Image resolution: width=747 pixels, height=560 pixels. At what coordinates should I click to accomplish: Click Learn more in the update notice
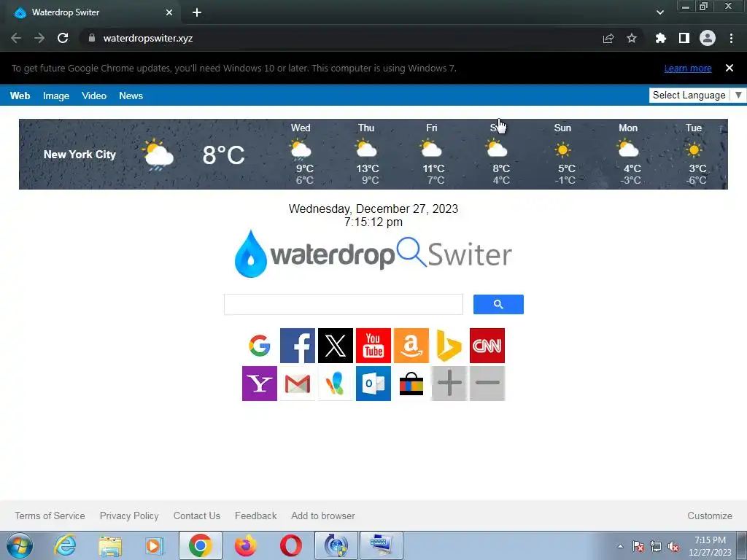point(688,68)
